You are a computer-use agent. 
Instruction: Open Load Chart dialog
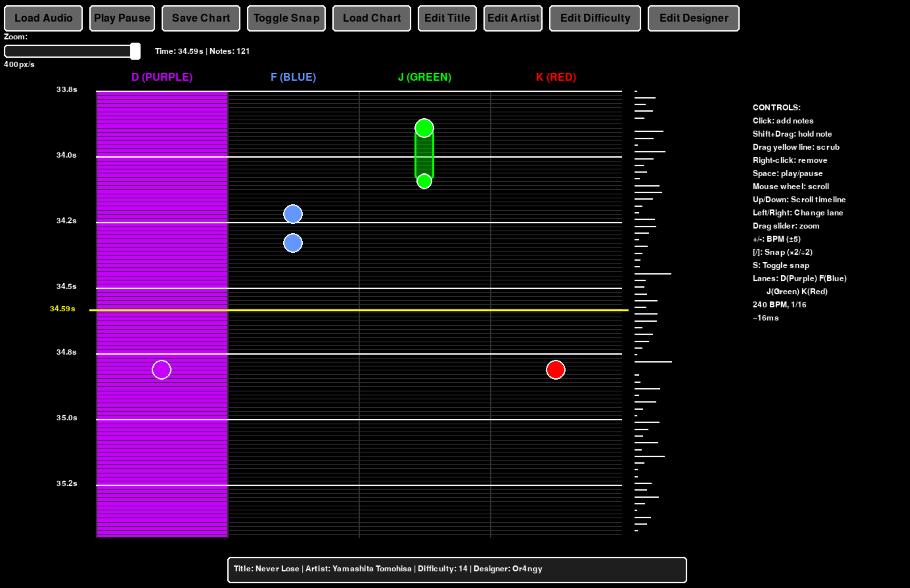coord(371,18)
